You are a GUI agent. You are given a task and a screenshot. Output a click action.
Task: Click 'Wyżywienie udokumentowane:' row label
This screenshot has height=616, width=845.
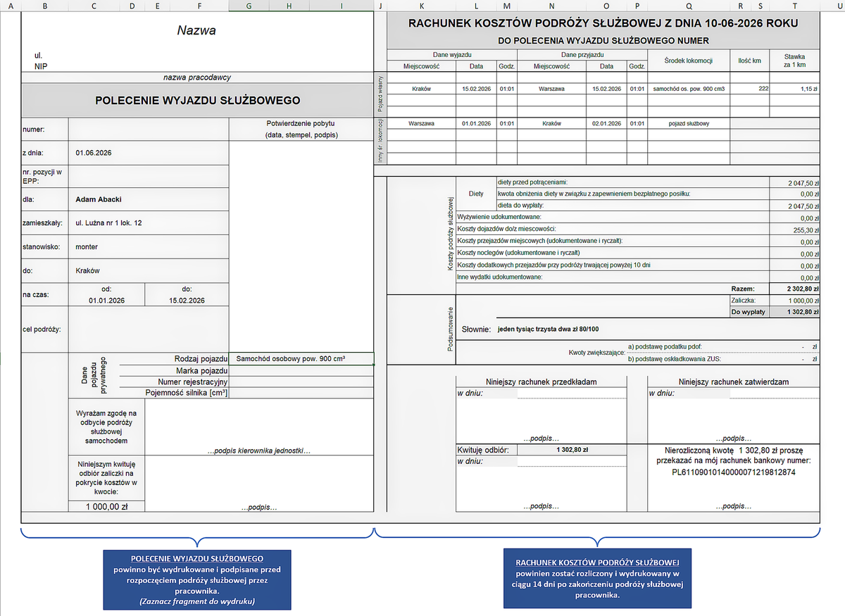(x=499, y=218)
